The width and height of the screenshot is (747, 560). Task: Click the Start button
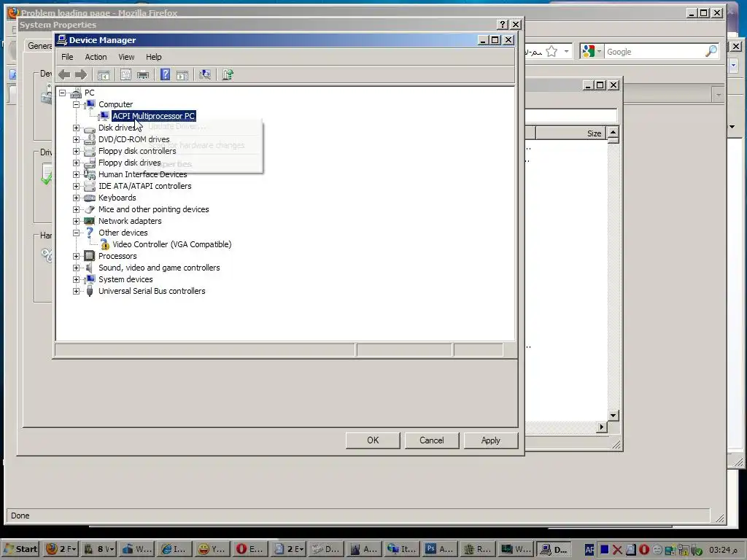tap(21, 549)
